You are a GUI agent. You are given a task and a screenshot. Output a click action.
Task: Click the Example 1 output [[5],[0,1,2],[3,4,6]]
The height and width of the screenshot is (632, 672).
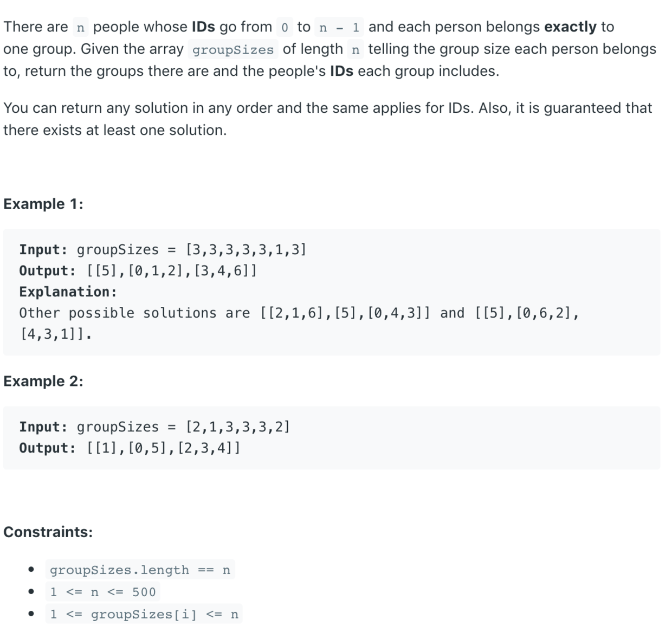tap(172, 270)
